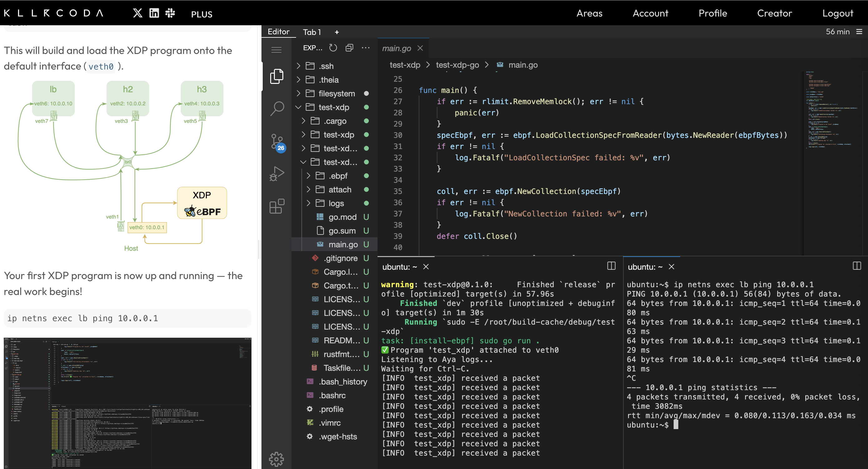Image resolution: width=868 pixels, height=469 pixels.
Task: Split the left ubuntu terminal panel
Action: (611, 266)
